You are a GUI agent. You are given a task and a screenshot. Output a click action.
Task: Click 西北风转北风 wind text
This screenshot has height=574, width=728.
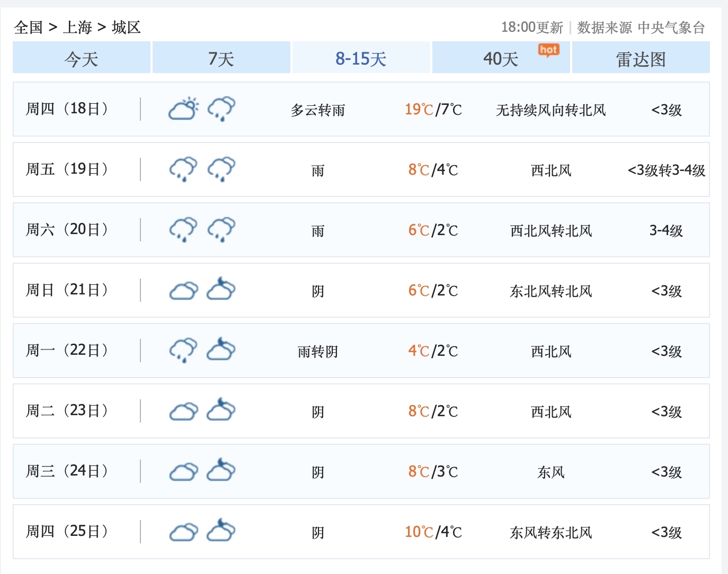[x=551, y=231]
